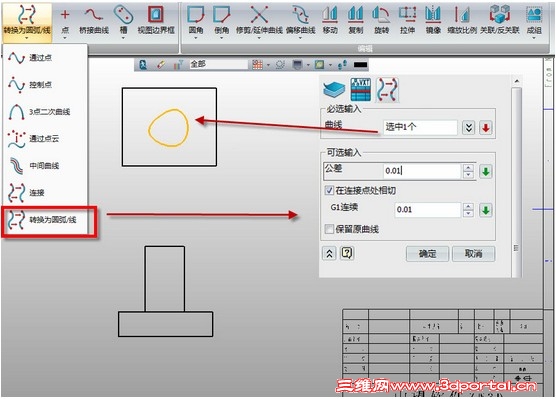Choose 3点二次曲线 from the curve menu
This screenshot has height=399, width=556.
click(x=45, y=112)
